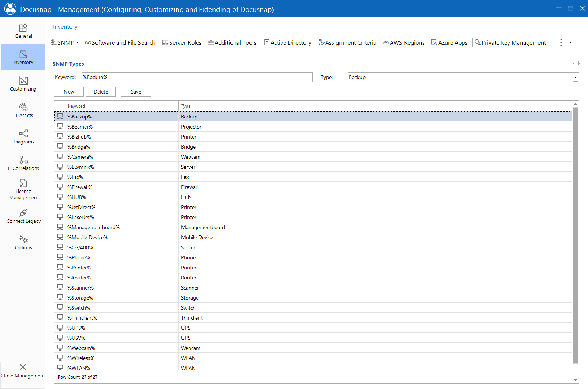The image size is (588, 389).
Task: Expand the toolbar overflow arrow
Action: pyautogui.click(x=570, y=43)
